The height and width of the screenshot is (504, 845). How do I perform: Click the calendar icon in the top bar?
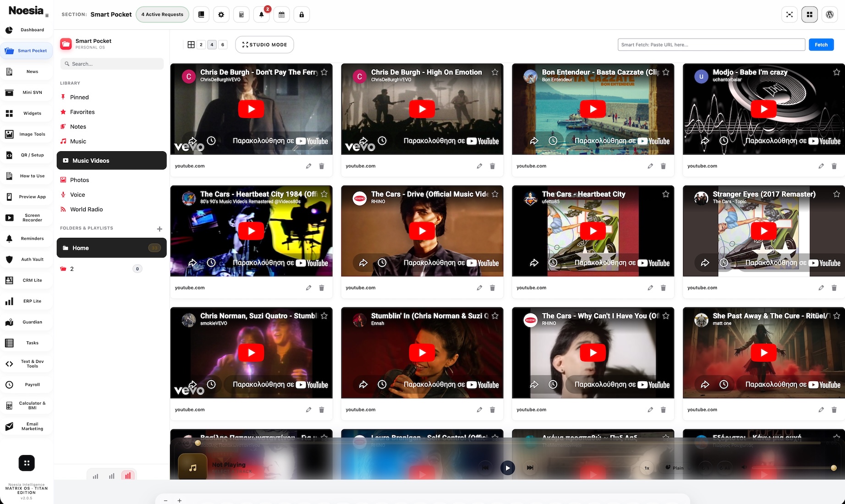[x=281, y=15]
